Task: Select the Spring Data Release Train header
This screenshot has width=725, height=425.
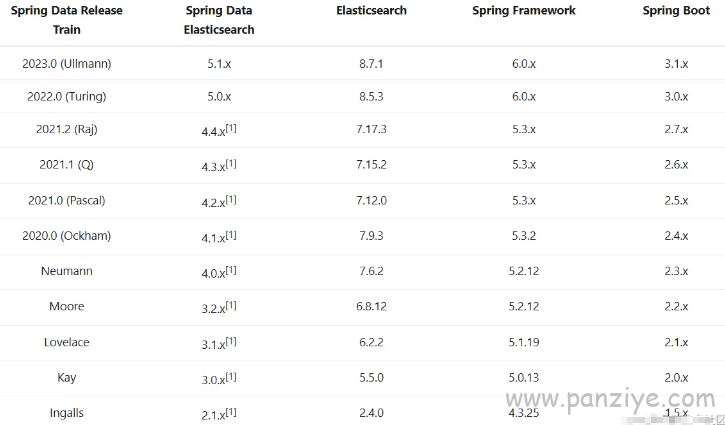Action: click(67, 20)
